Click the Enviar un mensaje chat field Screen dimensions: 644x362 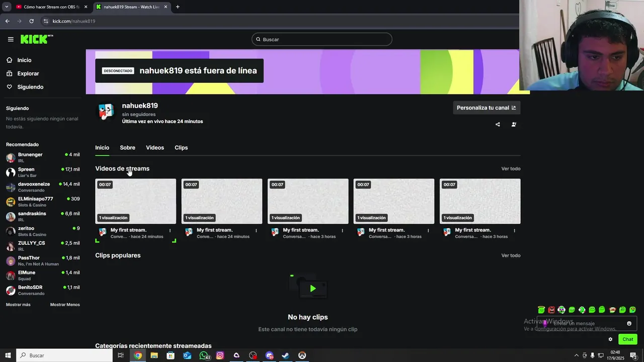(x=587, y=323)
